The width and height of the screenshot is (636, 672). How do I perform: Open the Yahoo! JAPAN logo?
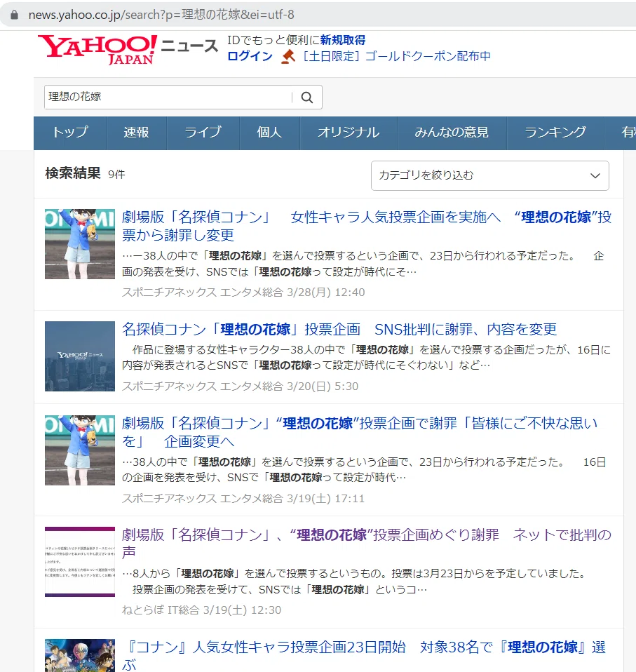97,49
